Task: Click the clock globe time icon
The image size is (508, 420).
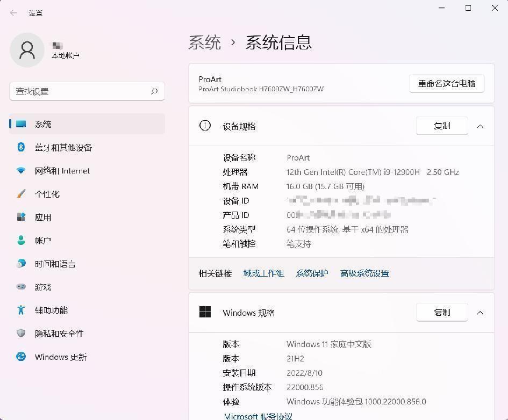Action: (21, 264)
